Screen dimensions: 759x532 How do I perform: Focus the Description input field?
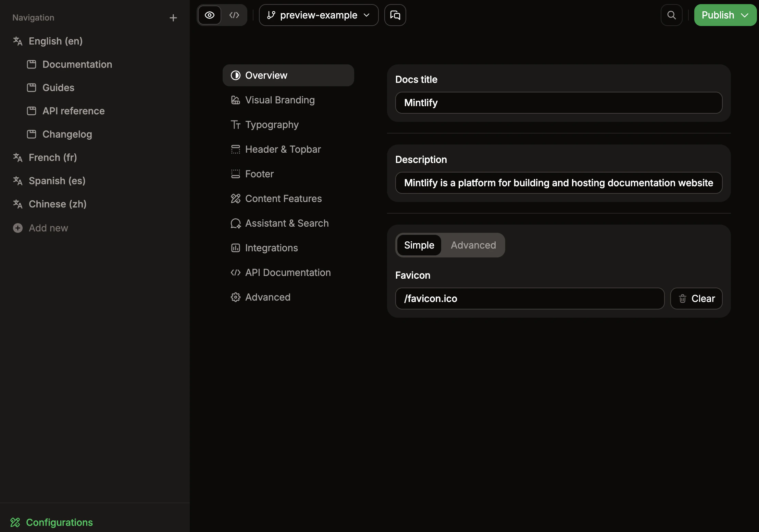[559, 183]
